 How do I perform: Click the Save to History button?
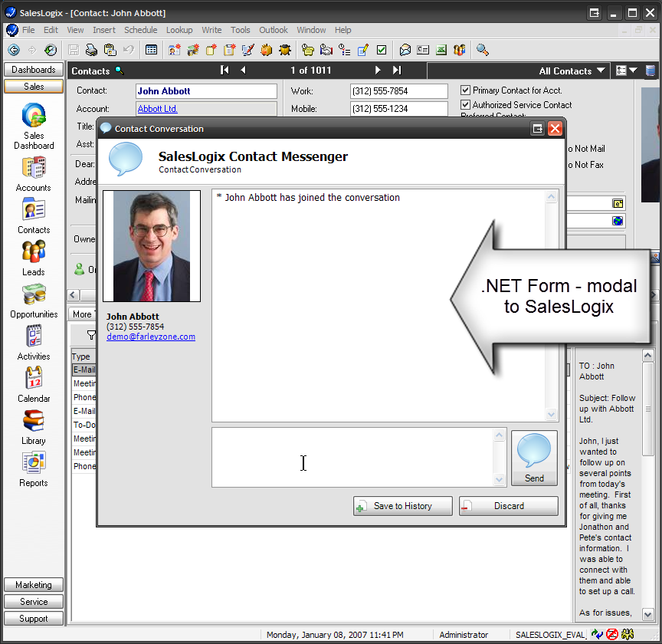click(x=403, y=506)
